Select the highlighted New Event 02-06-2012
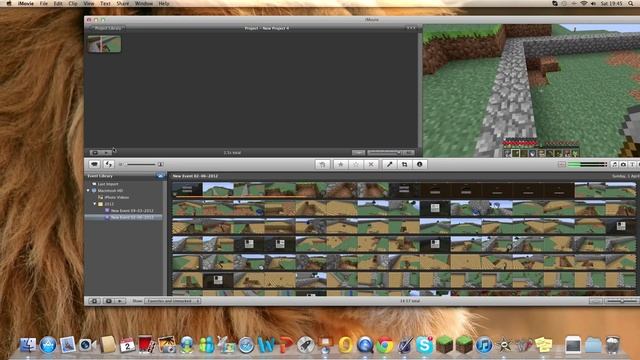 click(x=124, y=217)
